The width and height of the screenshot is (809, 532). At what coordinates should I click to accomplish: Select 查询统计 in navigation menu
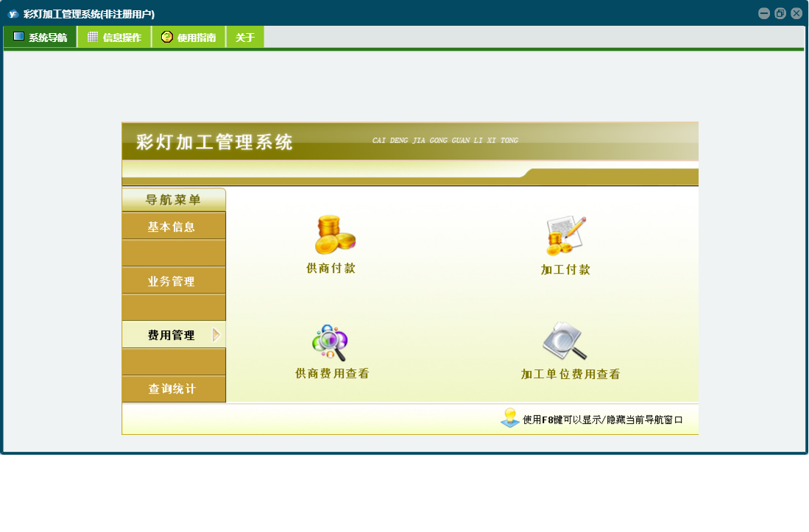click(174, 389)
